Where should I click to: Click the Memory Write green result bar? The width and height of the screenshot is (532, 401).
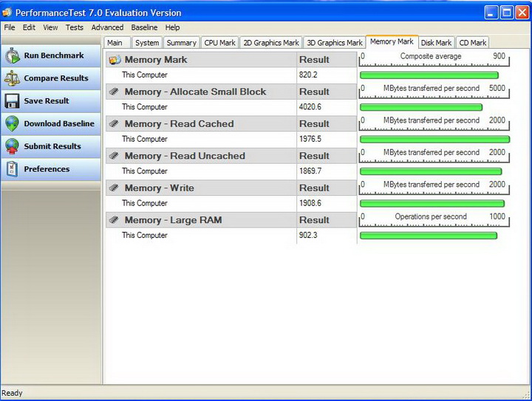coord(432,203)
